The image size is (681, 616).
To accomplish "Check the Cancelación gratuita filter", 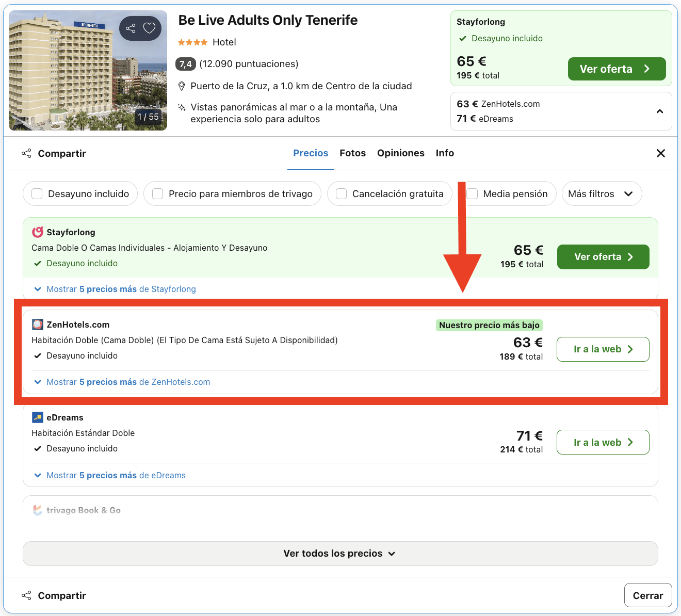I will tap(342, 194).
